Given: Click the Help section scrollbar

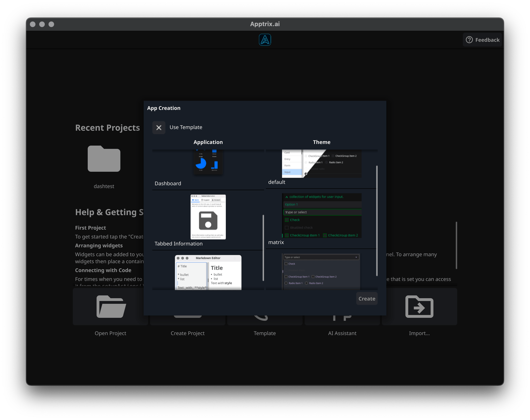Looking at the screenshot, I should coord(456,245).
